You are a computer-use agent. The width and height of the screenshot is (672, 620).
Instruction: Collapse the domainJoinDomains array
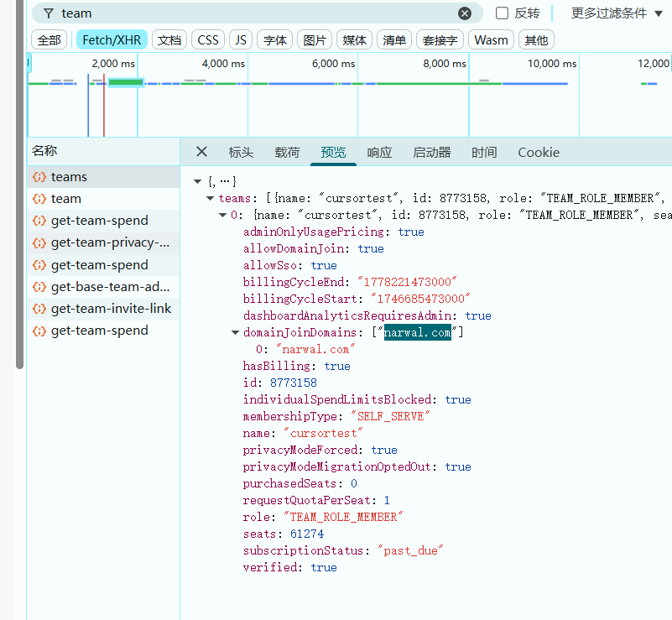pos(235,332)
